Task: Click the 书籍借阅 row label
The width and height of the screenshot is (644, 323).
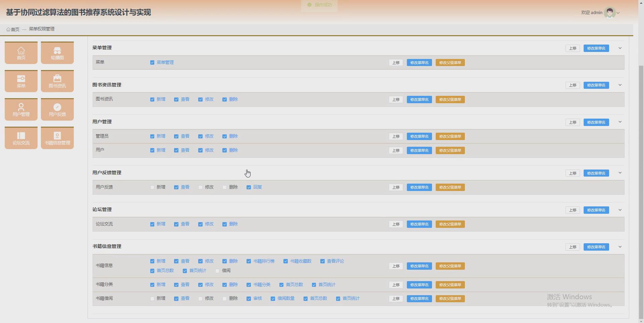Action: coord(104,298)
